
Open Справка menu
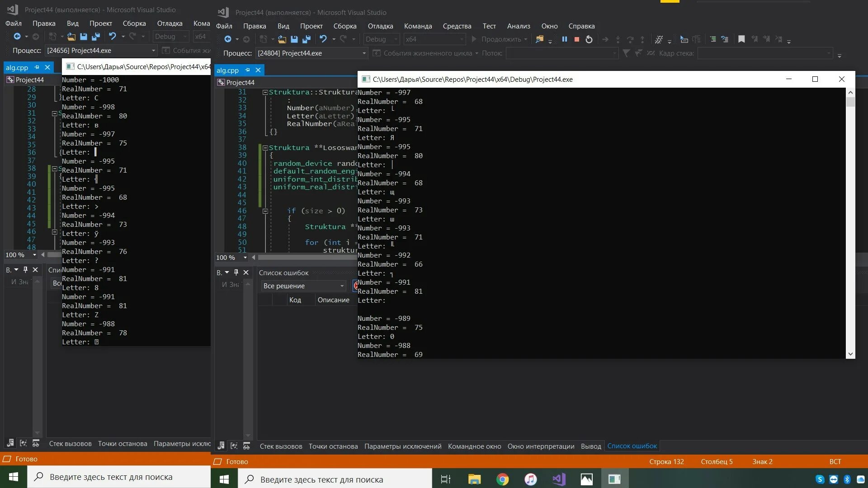coord(581,26)
